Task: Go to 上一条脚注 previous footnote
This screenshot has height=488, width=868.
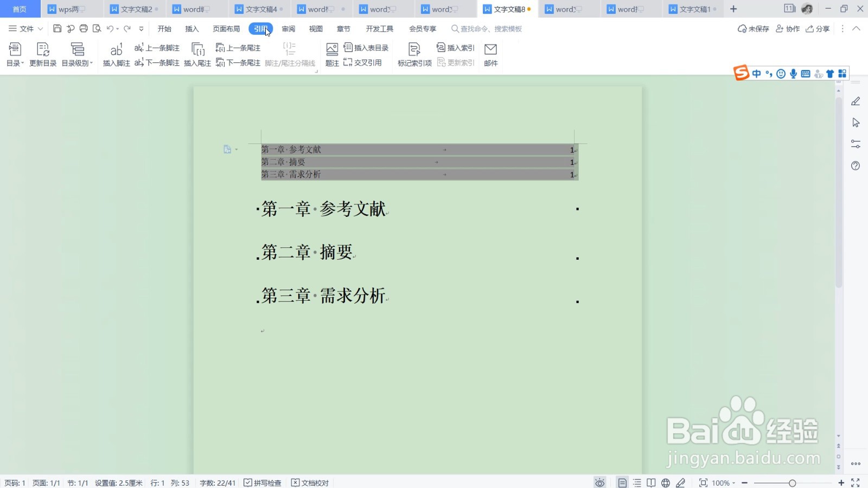Action: click(157, 48)
